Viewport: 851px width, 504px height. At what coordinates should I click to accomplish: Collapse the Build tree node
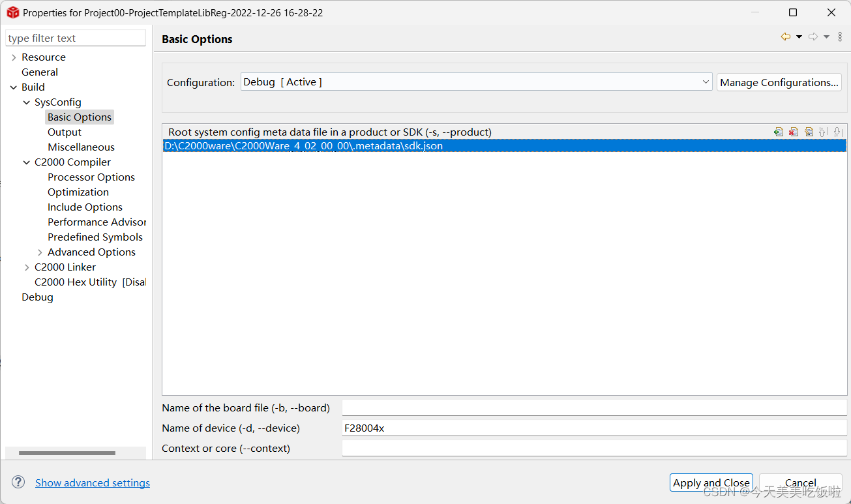coord(14,87)
